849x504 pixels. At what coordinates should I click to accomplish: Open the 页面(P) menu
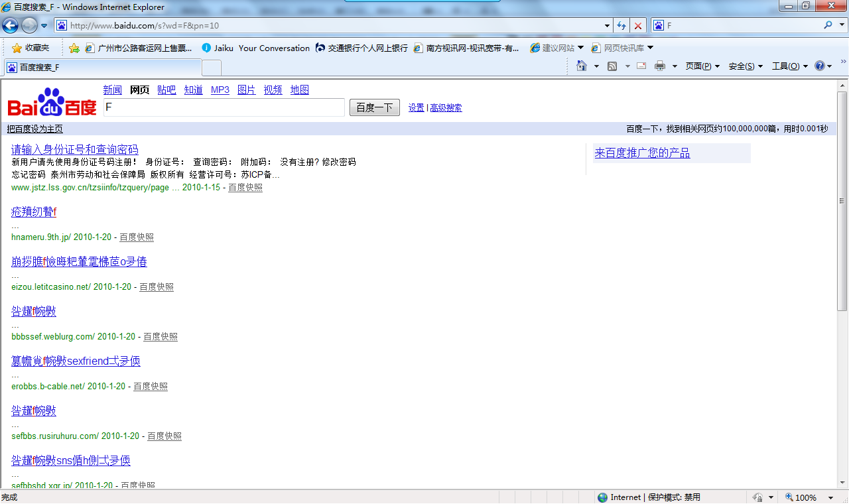pyautogui.click(x=702, y=66)
